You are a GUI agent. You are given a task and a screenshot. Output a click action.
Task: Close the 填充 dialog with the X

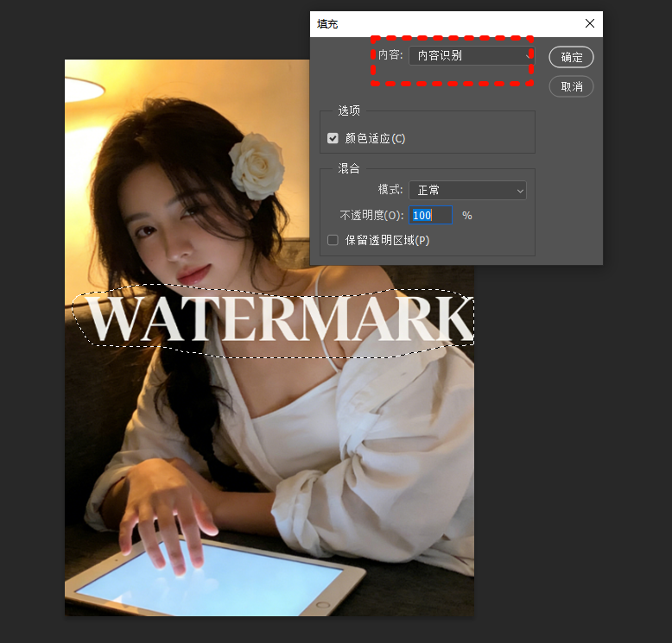pyautogui.click(x=590, y=23)
